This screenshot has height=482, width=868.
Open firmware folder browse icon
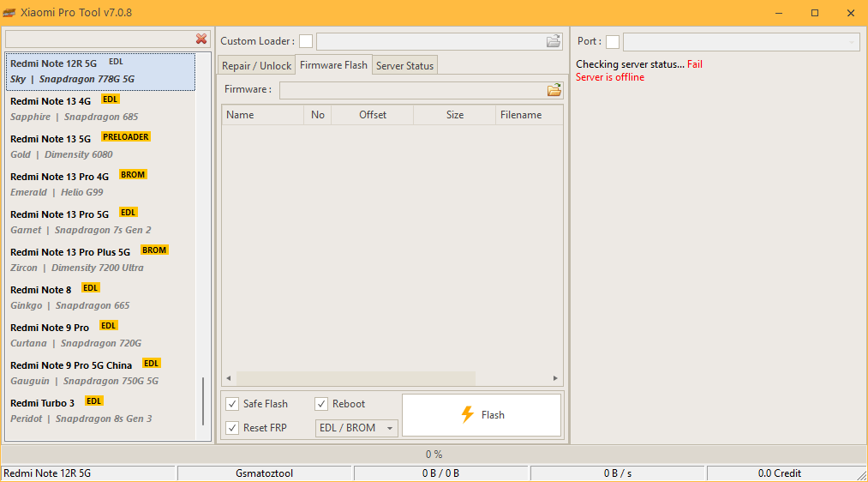(x=554, y=90)
